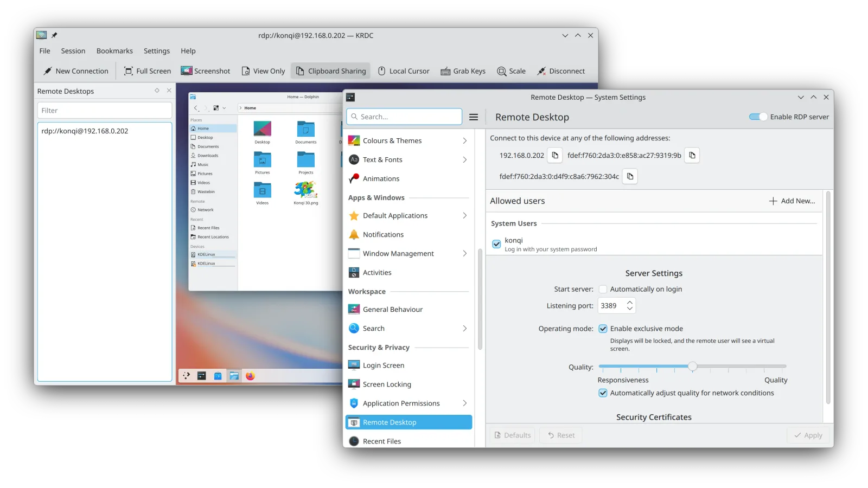The width and height of the screenshot is (868, 488).
Task: Open Screen Locking settings
Action: click(409, 384)
